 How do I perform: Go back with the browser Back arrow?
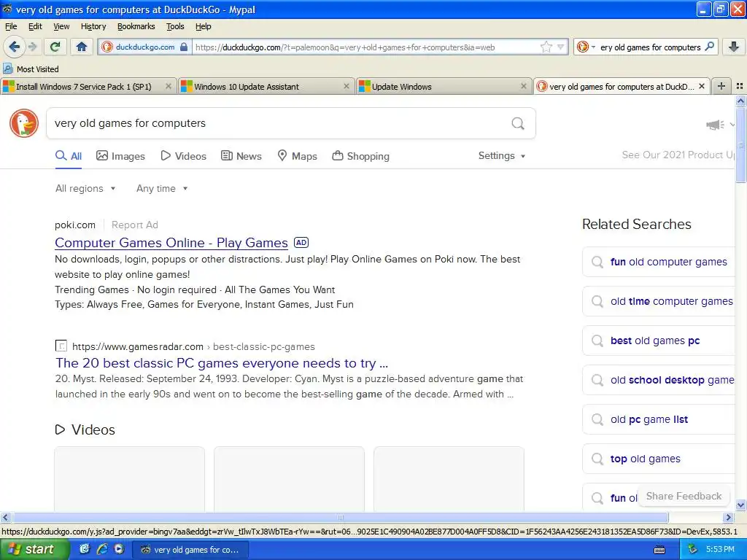coord(15,47)
